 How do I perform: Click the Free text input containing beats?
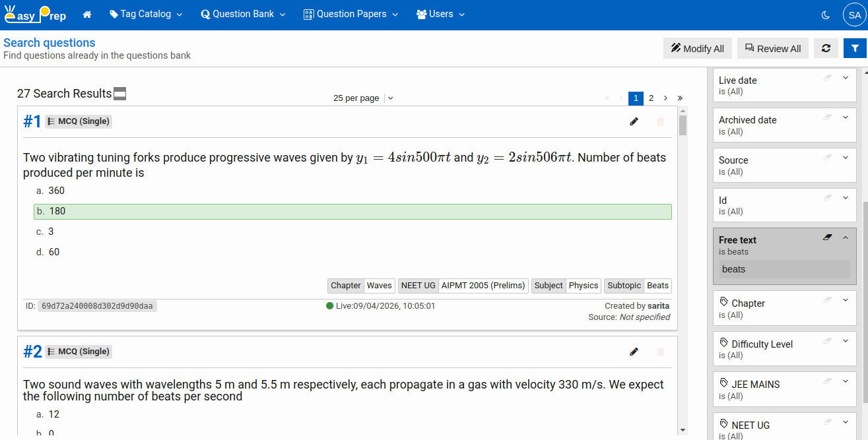point(784,269)
